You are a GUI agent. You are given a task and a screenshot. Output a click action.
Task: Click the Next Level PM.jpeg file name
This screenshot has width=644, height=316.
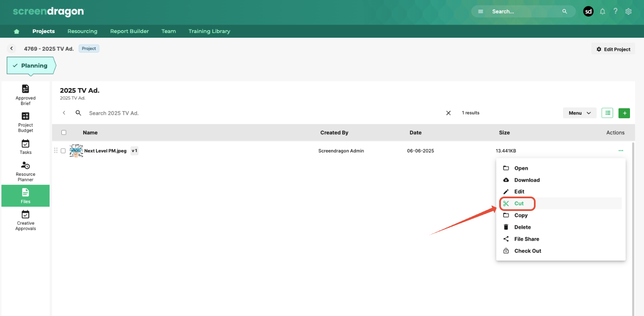click(x=105, y=151)
